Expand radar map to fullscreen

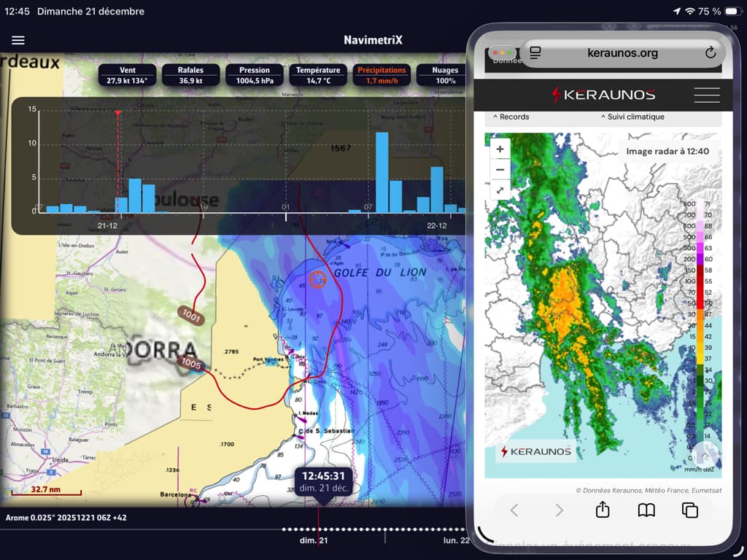500,190
